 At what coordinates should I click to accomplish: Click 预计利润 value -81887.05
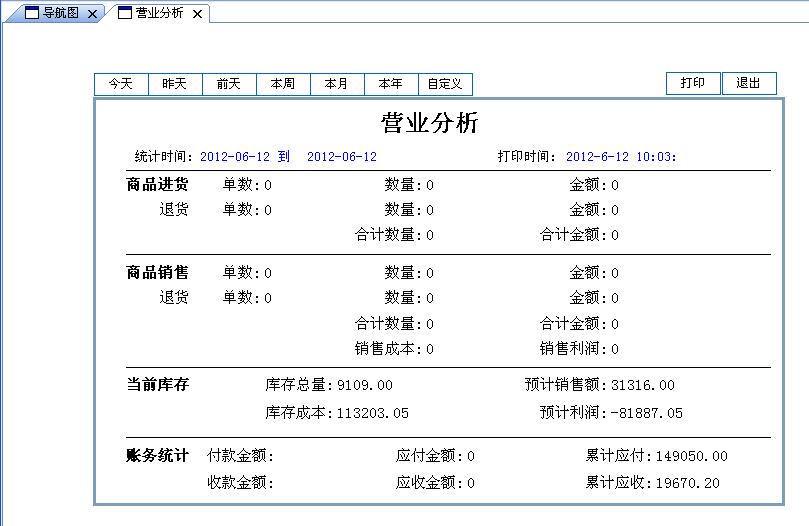[x=646, y=413]
